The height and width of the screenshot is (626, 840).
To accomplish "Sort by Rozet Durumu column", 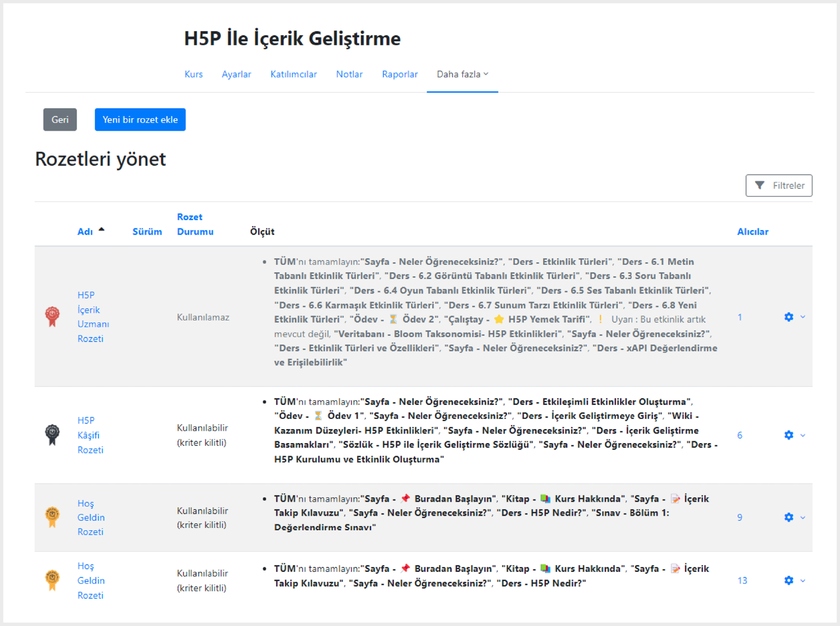I will tap(195, 224).
